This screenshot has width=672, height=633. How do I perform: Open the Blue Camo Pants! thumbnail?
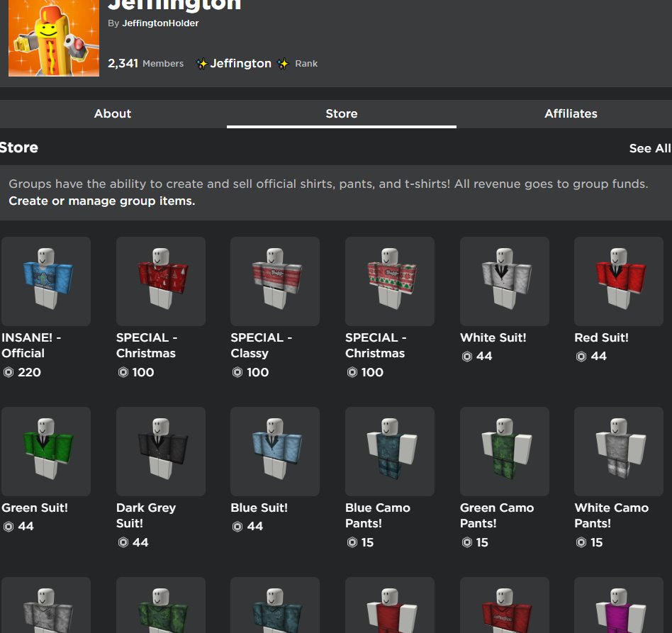[390, 452]
